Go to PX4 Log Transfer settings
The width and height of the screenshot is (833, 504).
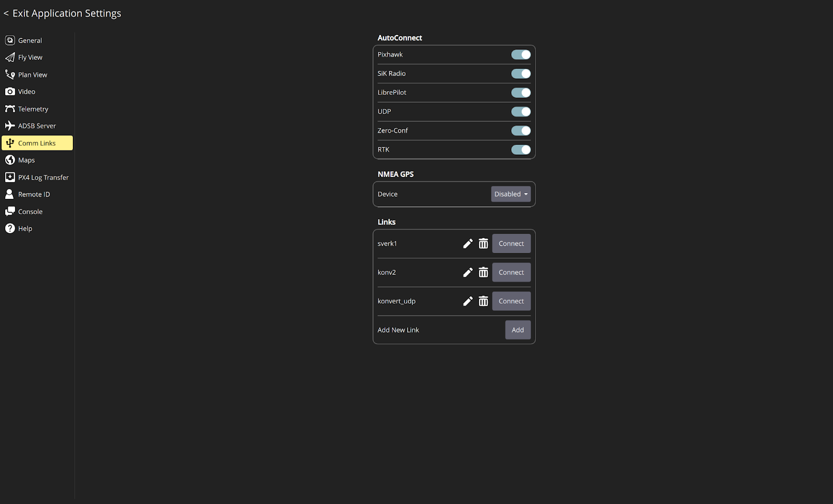pos(43,178)
